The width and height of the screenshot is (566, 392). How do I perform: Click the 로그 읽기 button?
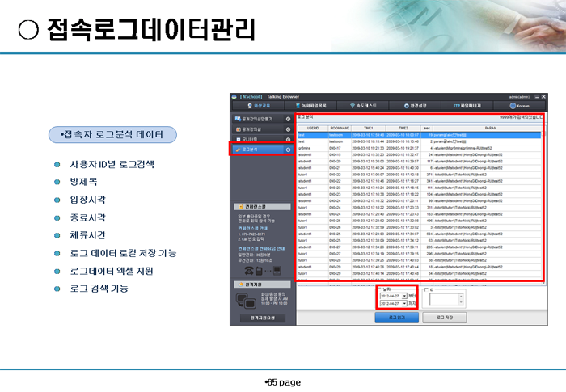click(397, 318)
